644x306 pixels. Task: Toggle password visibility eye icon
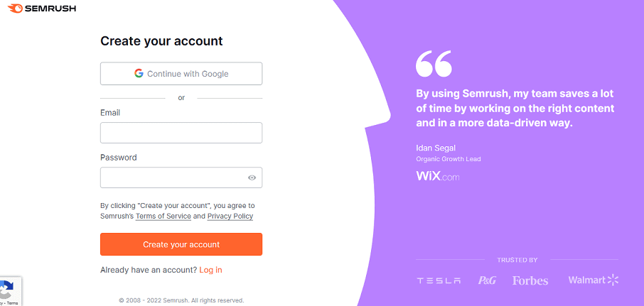(252, 177)
